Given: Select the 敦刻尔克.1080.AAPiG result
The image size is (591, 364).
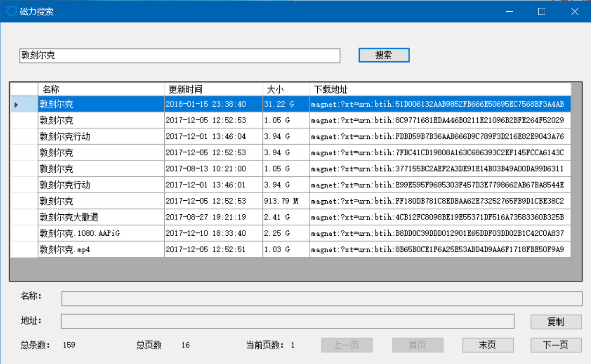Looking at the screenshot, I should (101, 233).
